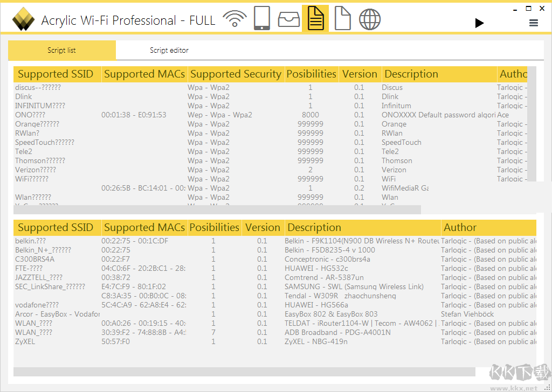Screen dimensions: 552x392
Task: Switch to the Script editor tab
Action: [x=169, y=50]
